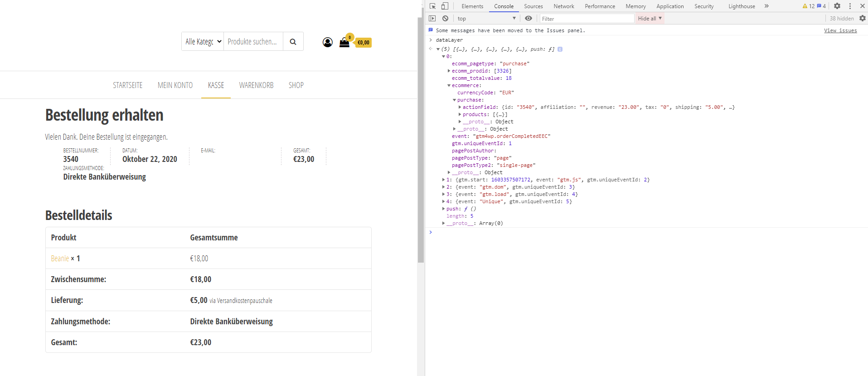Clear the console with the ban icon

[445, 19]
